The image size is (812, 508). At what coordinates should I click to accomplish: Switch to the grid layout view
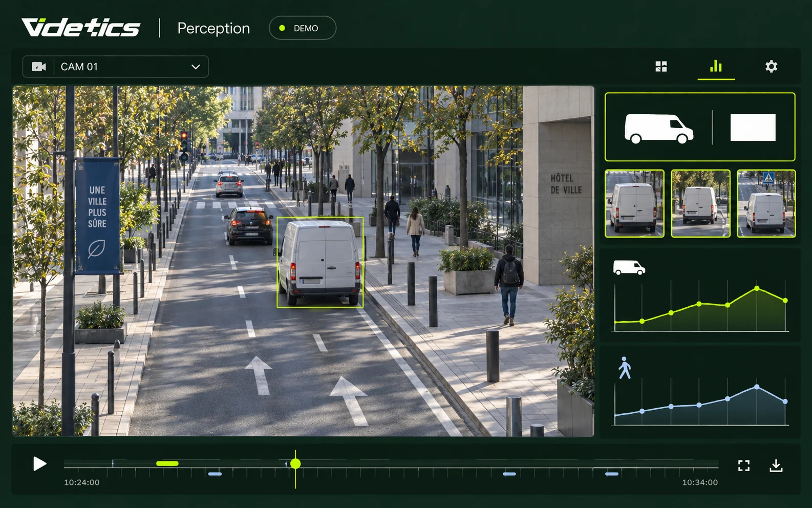661,67
